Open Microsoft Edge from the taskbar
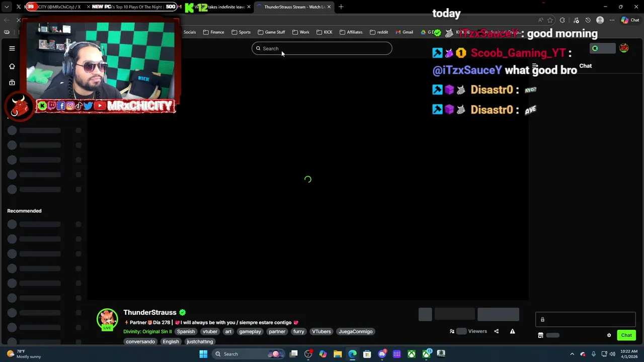This screenshot has height=362, width=644. (352, 354)
